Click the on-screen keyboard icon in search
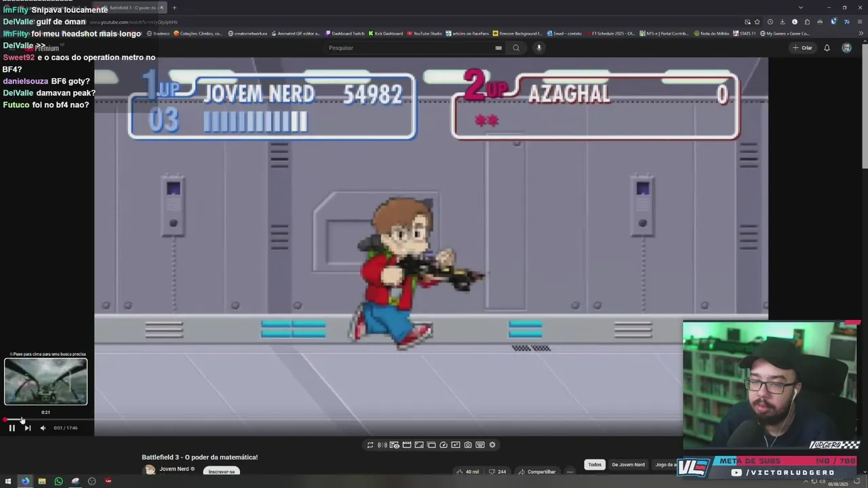 click(498, 47)
